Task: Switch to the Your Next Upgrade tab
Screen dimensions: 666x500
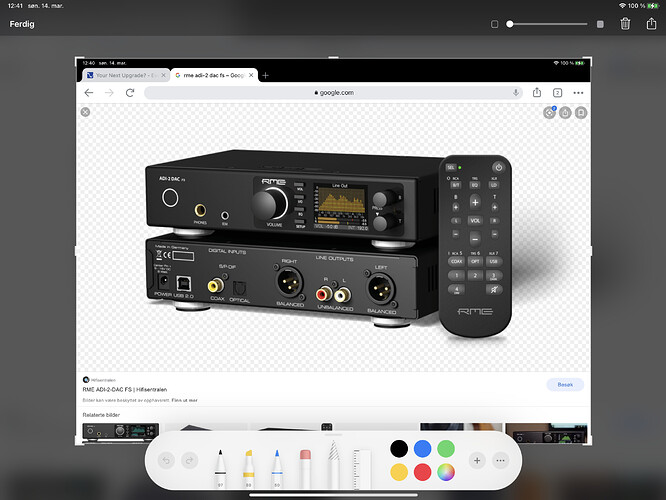Action: pyautogui.click(x=122, y=75)
